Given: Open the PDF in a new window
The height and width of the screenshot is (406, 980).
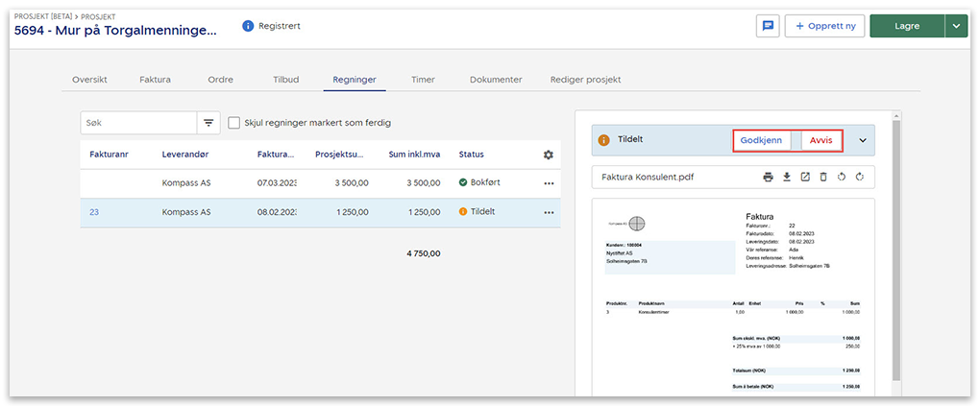Looking at the screenshot, I should coord(804,177).
